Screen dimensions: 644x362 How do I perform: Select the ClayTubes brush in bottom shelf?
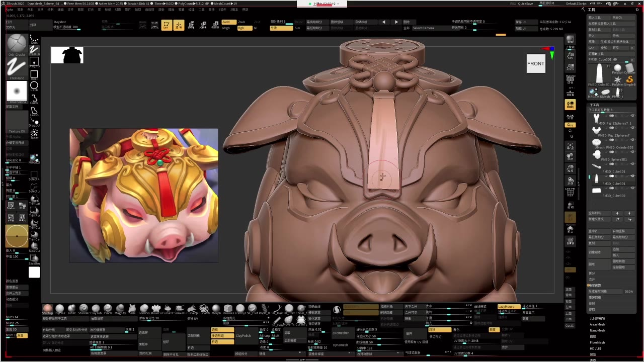(96, 309)
